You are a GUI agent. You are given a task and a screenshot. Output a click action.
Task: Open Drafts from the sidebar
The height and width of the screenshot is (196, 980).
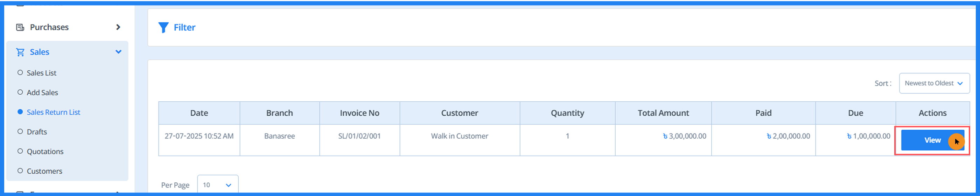click(x=37, y=132)
